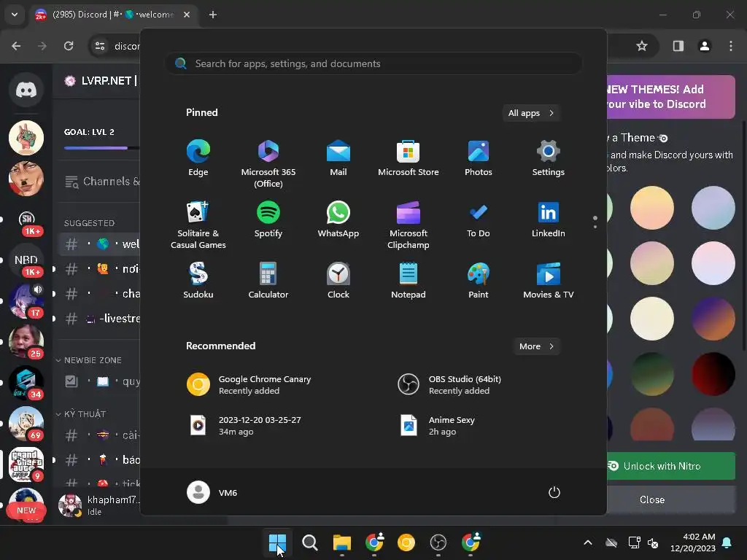Image resolution: width=747 pixels, height=560 pixels.
Task: Open the Clock app
Action: pyautogui.click(x=338, y=281)
